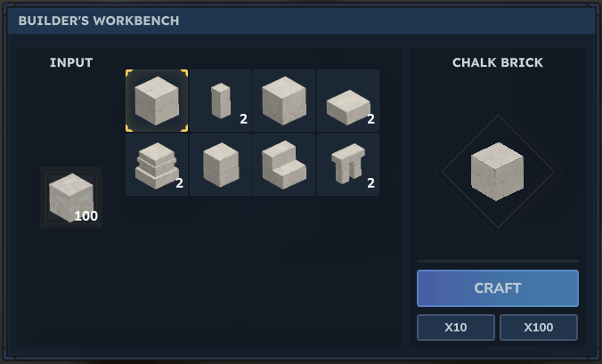Click the quantity 2 on the half-slab recipe
This screenshot has height=364, width=602.
370,119
